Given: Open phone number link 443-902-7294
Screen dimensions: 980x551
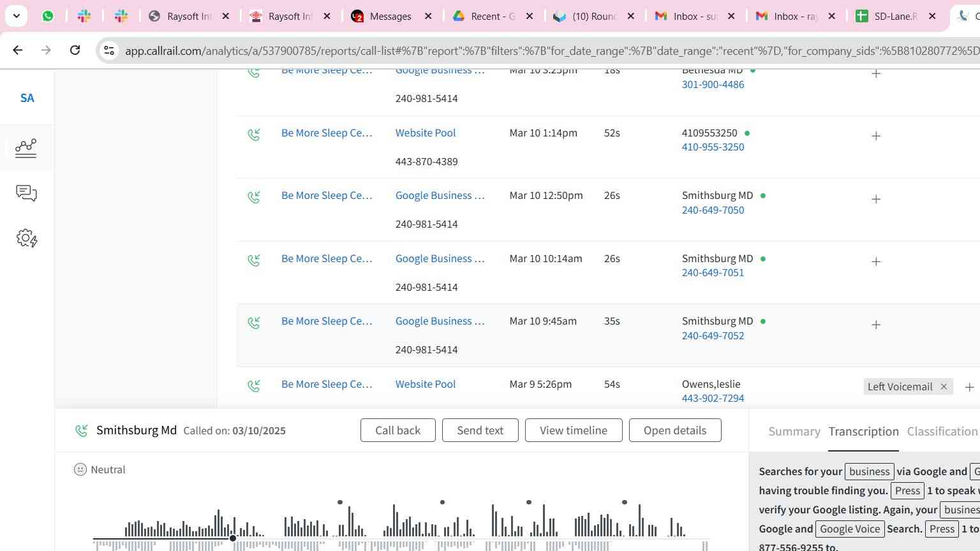Looking at the screenshot, I should (x=713, y=398).
